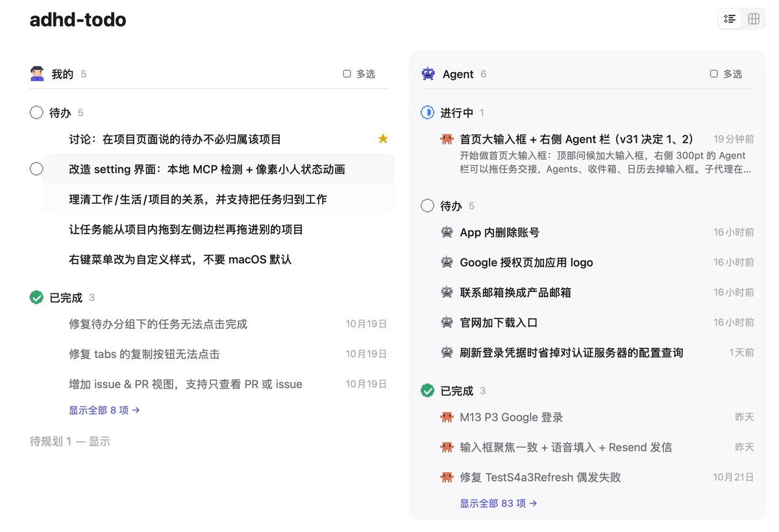Open task 讨论：在项目页面说的待办不必归属该项目

point(175,139)
